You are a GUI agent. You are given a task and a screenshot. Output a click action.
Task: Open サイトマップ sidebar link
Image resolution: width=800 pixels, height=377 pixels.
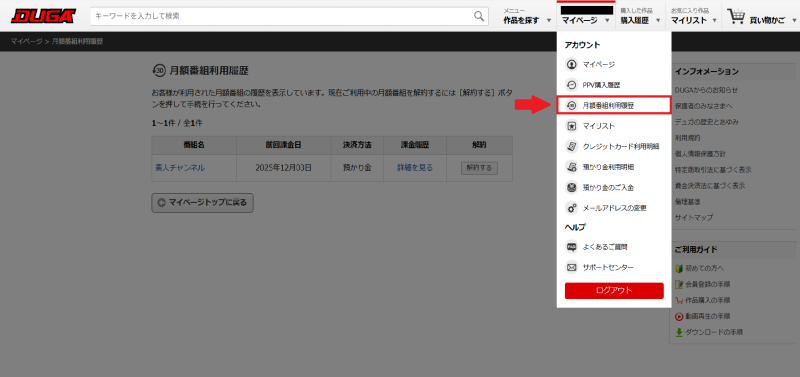click(x=693, y=217)
